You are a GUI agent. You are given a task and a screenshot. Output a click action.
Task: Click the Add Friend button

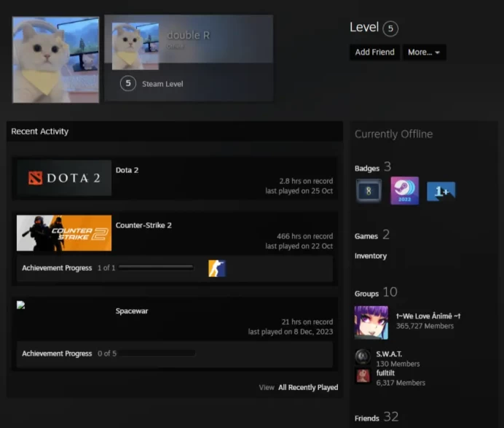point(374,52)
